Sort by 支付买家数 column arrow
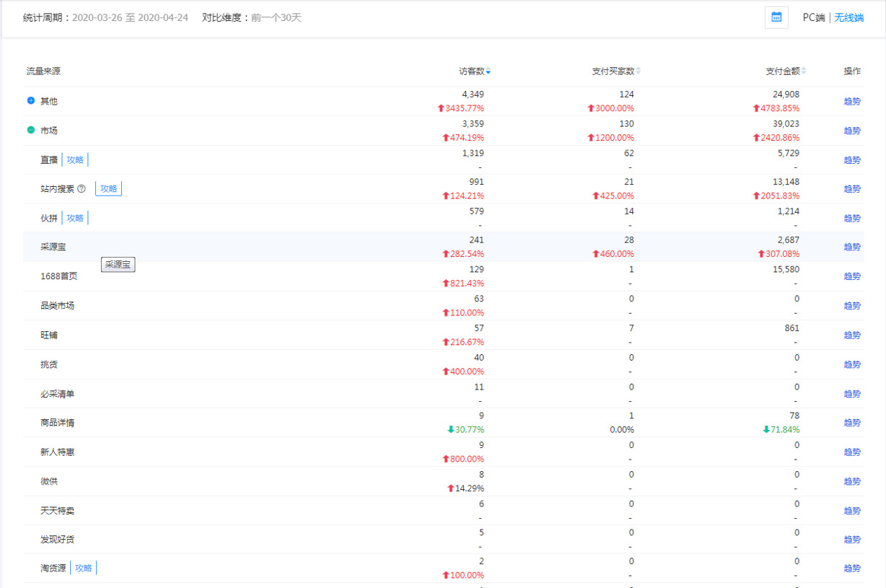The width and height of the screenshot is (886, 588). [638, 71]
